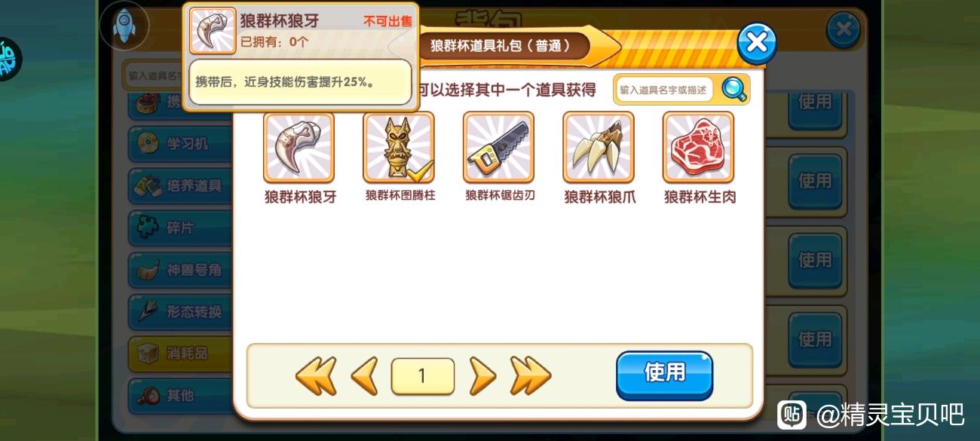Click the magnifier search icon
Image resolution: width=980 pixels, height=441 pixels.
click(734, 90)
